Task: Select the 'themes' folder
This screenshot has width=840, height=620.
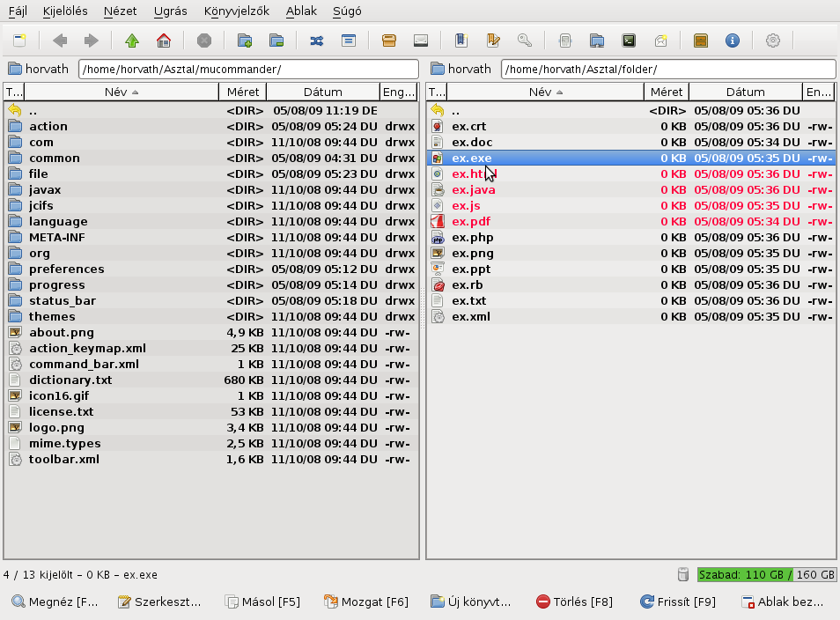Action: pos(211,317)
